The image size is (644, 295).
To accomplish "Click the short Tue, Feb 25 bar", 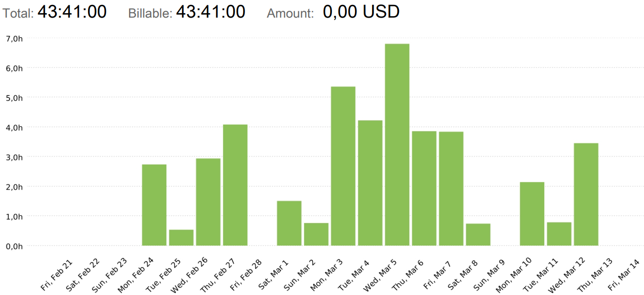I will [181, 238].
